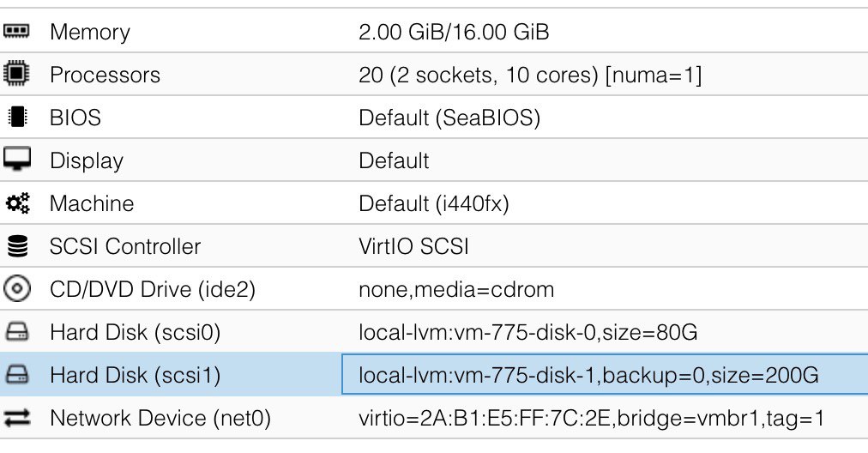Click the SCSI Controller database icon
Viewport: 868px width, 453px height.
click(x=17, y=246)
